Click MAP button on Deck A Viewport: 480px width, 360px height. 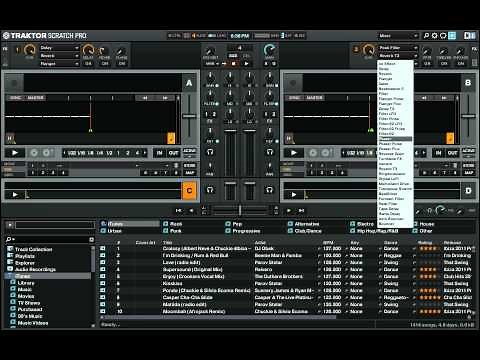(190, 173)
